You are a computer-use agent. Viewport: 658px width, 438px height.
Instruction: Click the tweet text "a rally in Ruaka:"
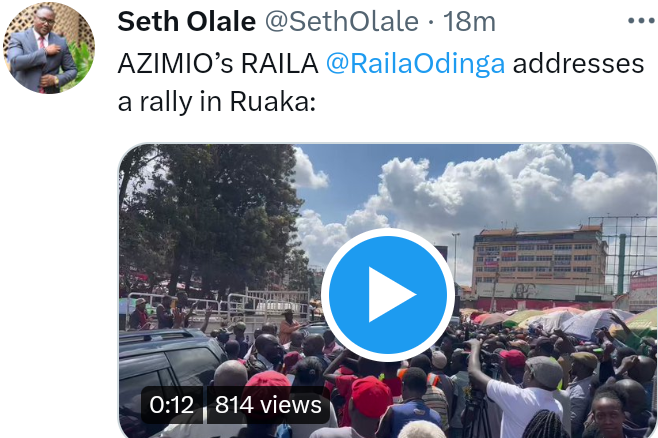216,102
